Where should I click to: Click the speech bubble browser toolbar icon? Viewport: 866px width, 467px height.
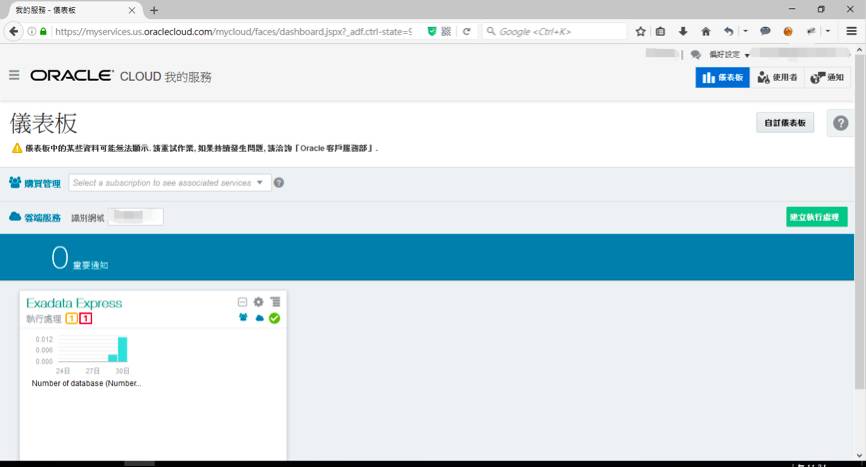tap(765, 31)
